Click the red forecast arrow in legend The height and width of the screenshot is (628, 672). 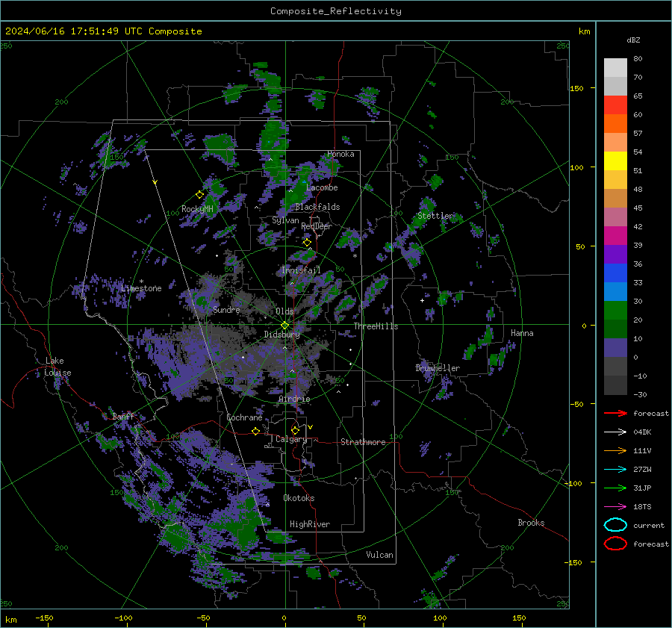coord(615,413)
